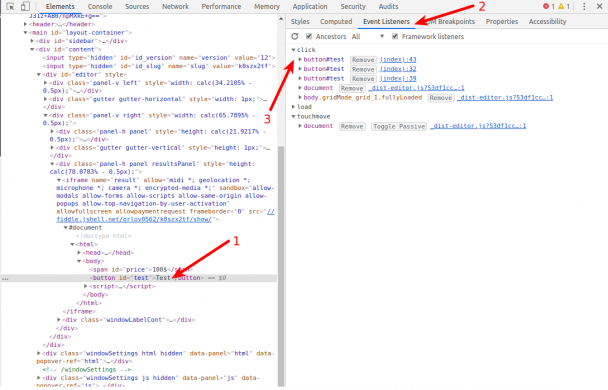Image resolution: width=608 pixels, height=390 pixels.
Task: Select the Event Listeners pane tab
Action: [x=386, y=21]
